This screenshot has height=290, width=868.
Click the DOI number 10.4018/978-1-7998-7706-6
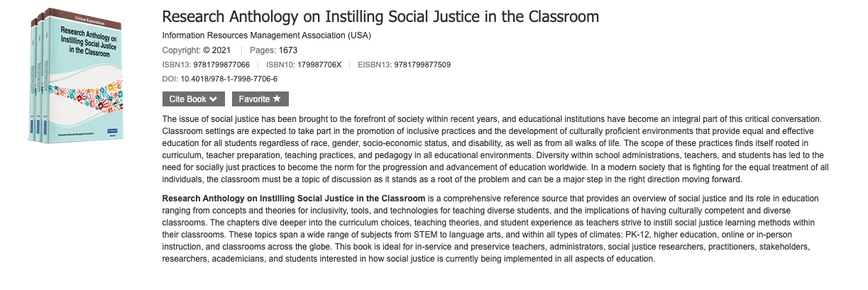[x=229, y=79]
